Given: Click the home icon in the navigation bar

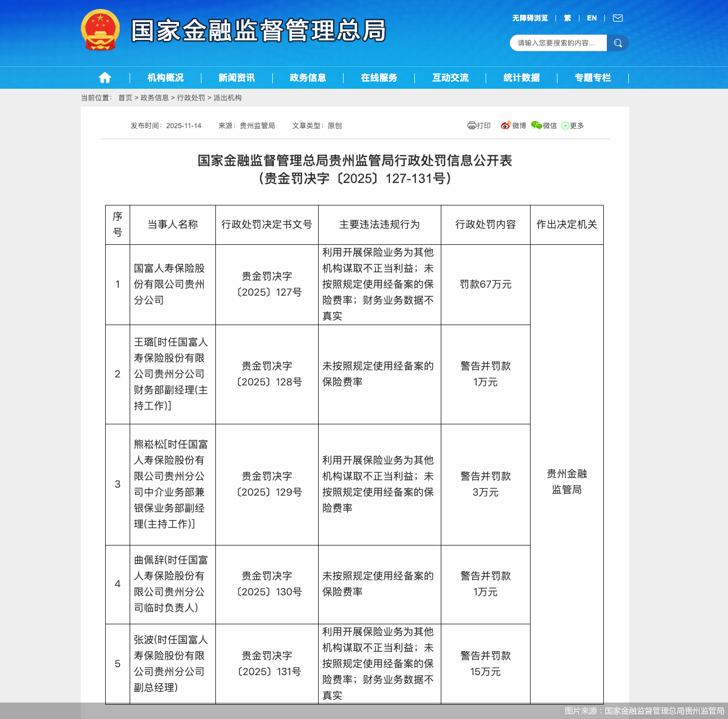Looking at the screenshot, I should click(104, 78).
